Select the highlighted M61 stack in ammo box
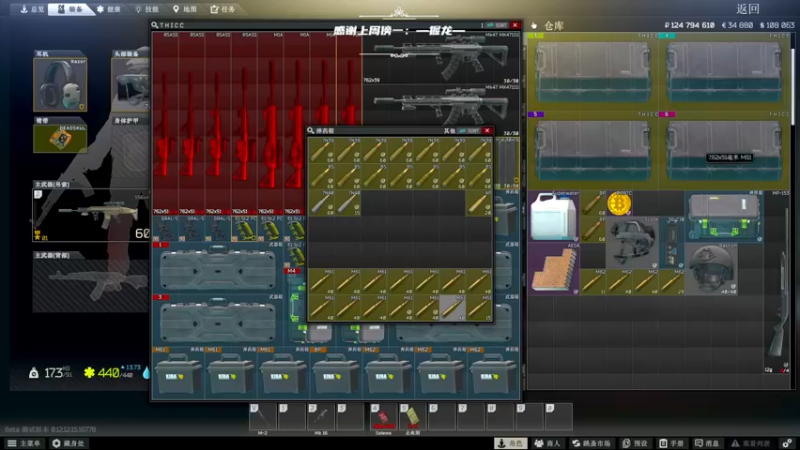 click(453, 308)
